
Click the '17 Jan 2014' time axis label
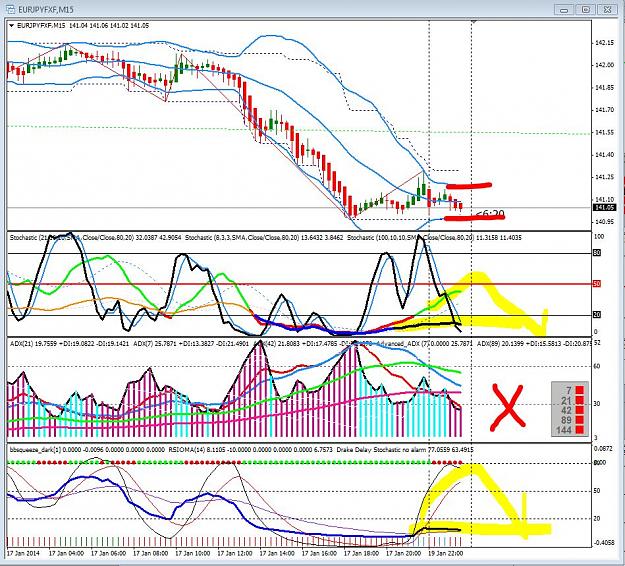[x=24, y=554]
